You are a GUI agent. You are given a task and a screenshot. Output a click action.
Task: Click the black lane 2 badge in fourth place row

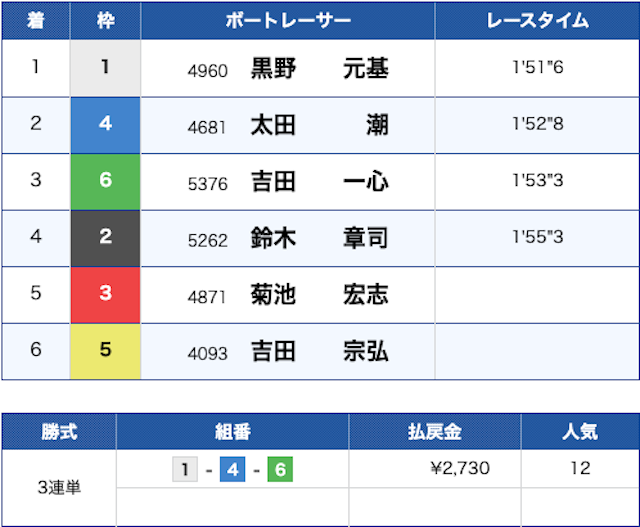pyautogui.click(x=105, y=239)
